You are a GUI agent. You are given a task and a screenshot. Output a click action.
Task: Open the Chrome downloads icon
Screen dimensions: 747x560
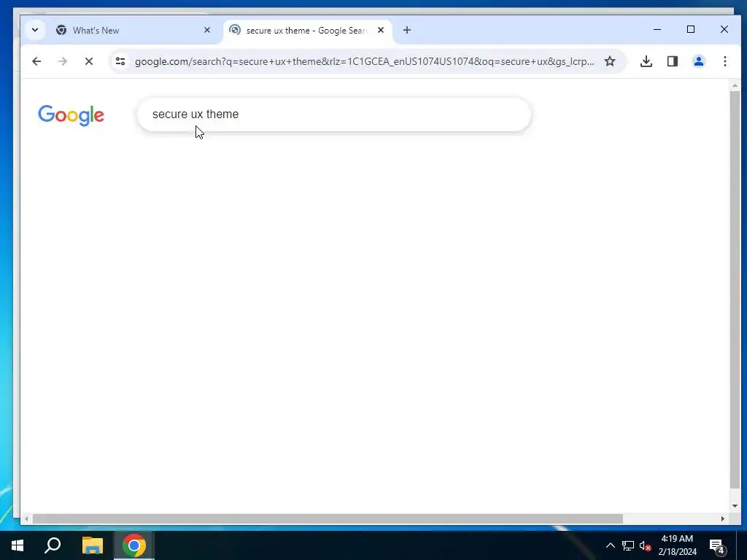(x=646, y=61)
